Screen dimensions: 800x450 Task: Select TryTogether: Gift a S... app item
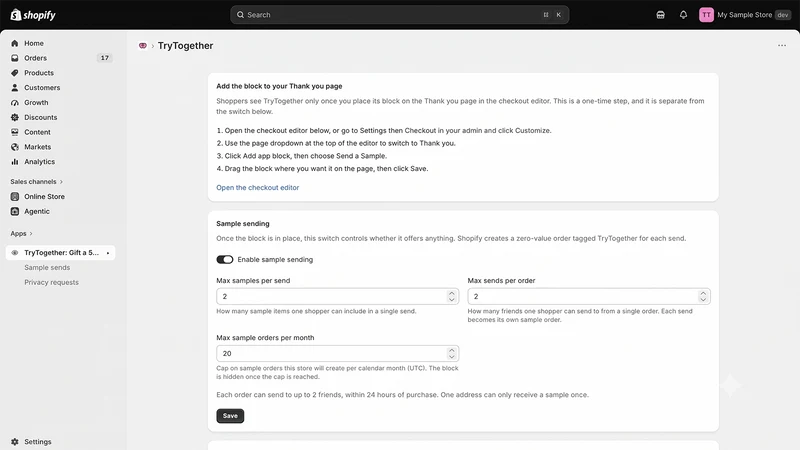point(61,253)
